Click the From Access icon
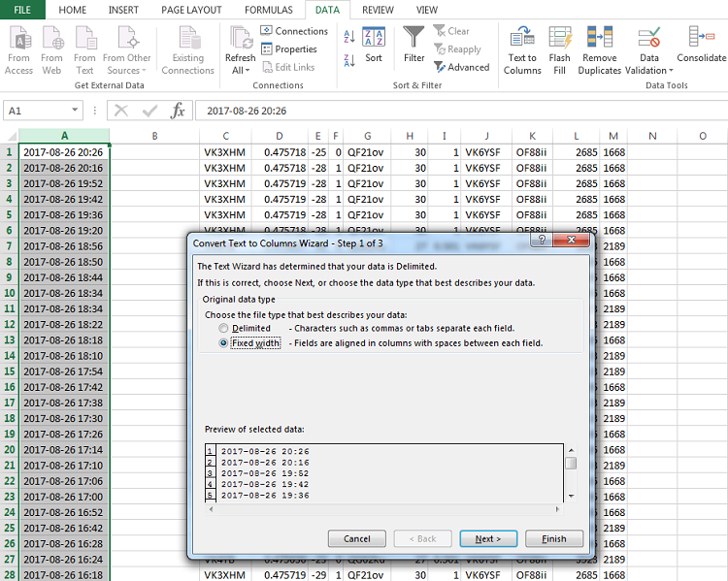 pyautogui.click(x=18, y=39)
